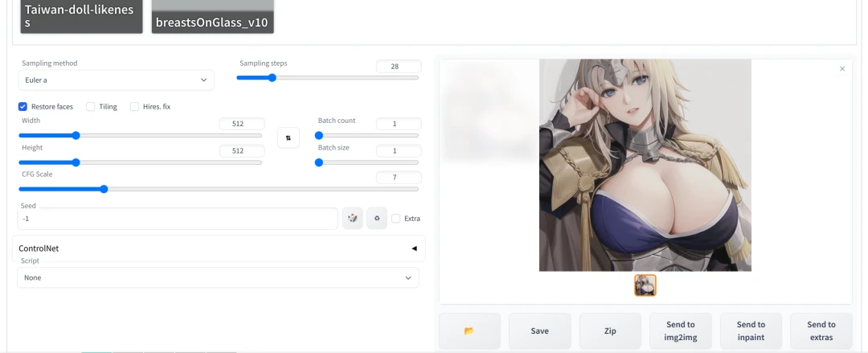Open the Script dropdown set to None
Viewport: 868px width, 353px height.
coord(218,277)
